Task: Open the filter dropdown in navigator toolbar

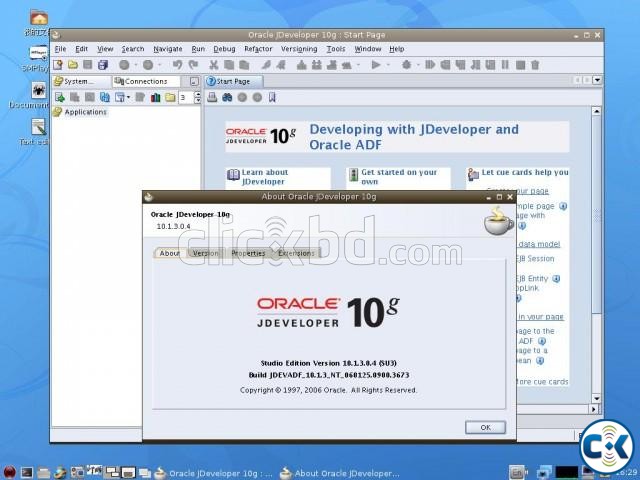Action: [122, 97]
